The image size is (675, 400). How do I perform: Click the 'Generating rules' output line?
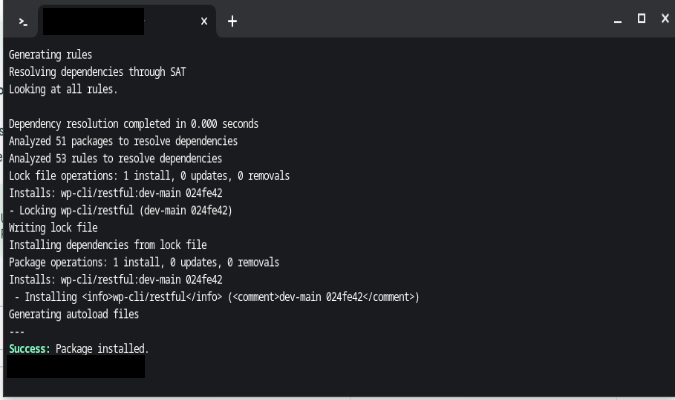pos(50,55)
